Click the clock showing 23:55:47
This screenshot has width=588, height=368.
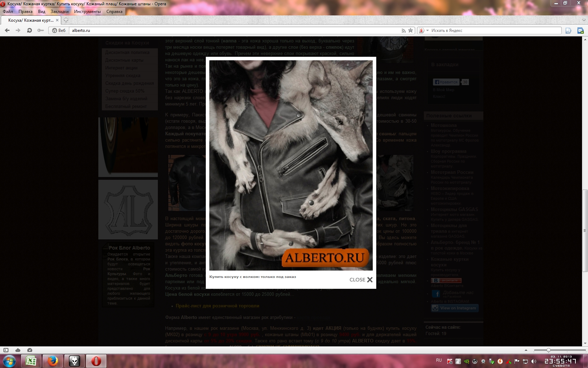(x=560, y=361)
